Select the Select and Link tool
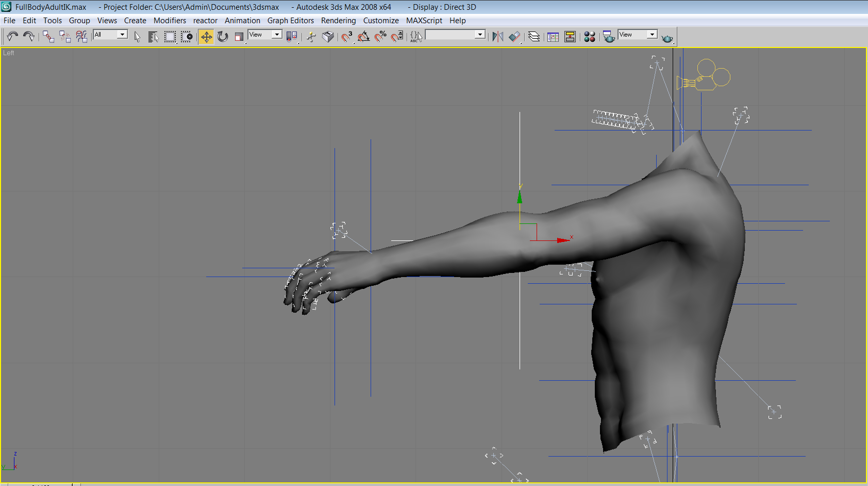 (48, 36)
